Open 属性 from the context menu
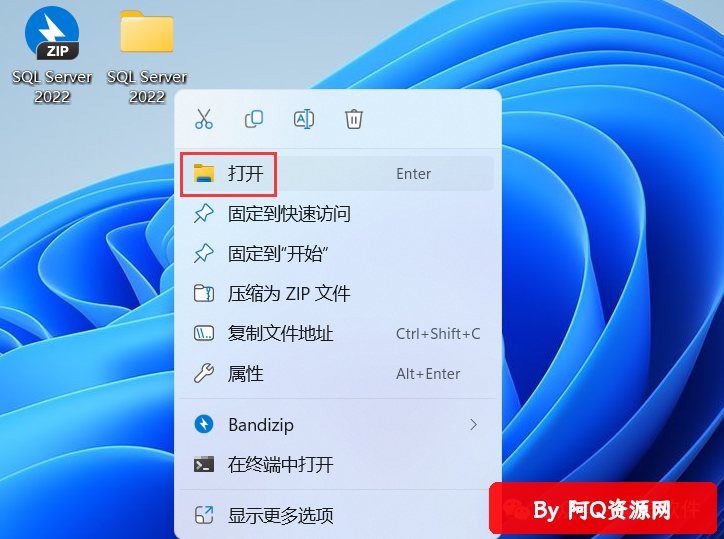This screenshot has height=539, width=724. (x=337, y=373)
